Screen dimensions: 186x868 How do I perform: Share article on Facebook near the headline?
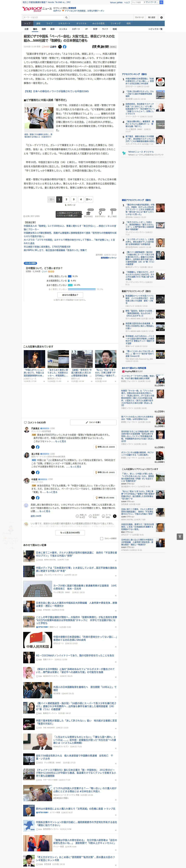pos(64,47)
